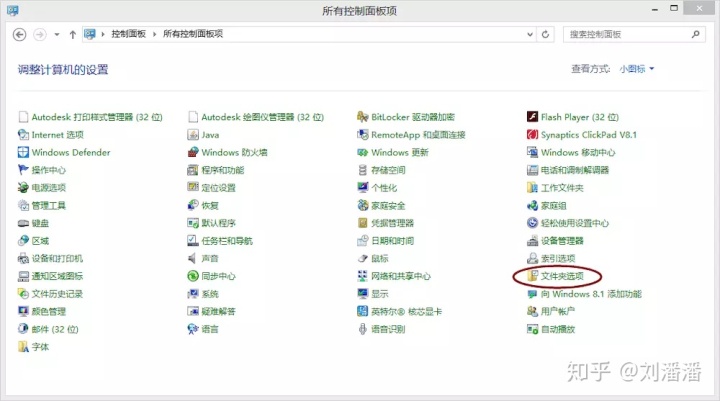720x401 pixels.
Task: Open 任务栏和导航 link
Action: tap(227, 240)
